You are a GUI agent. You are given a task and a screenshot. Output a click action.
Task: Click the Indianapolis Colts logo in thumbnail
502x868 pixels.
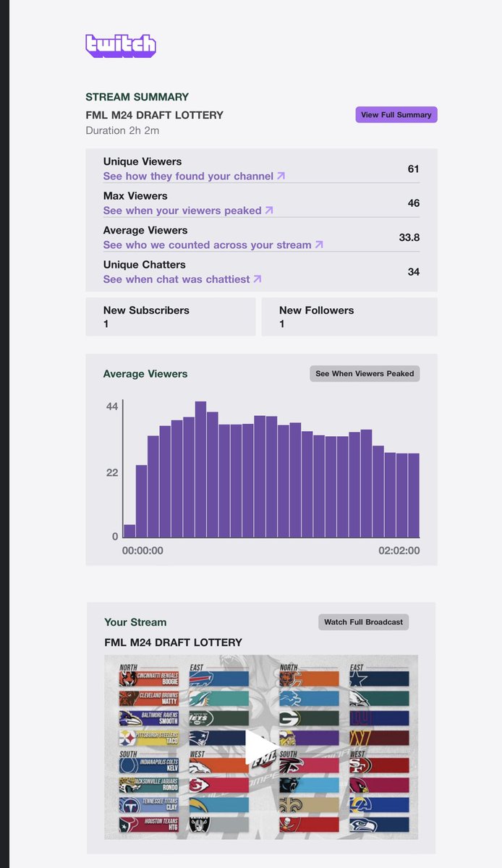(x=129, y=765)
